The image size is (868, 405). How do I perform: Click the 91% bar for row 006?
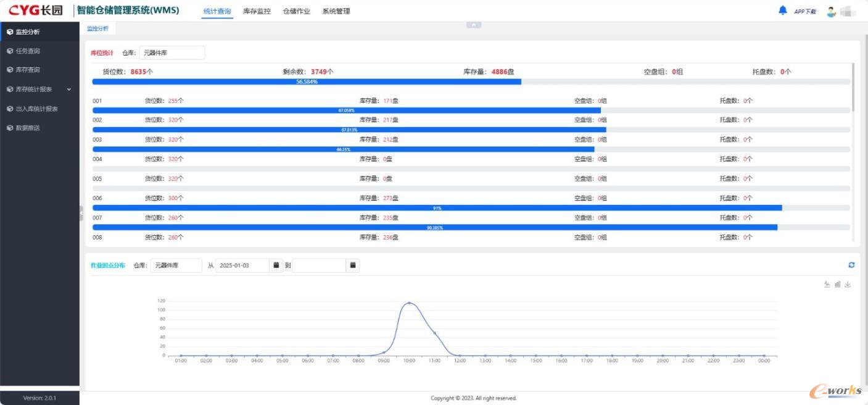click(x=471, y=208)
